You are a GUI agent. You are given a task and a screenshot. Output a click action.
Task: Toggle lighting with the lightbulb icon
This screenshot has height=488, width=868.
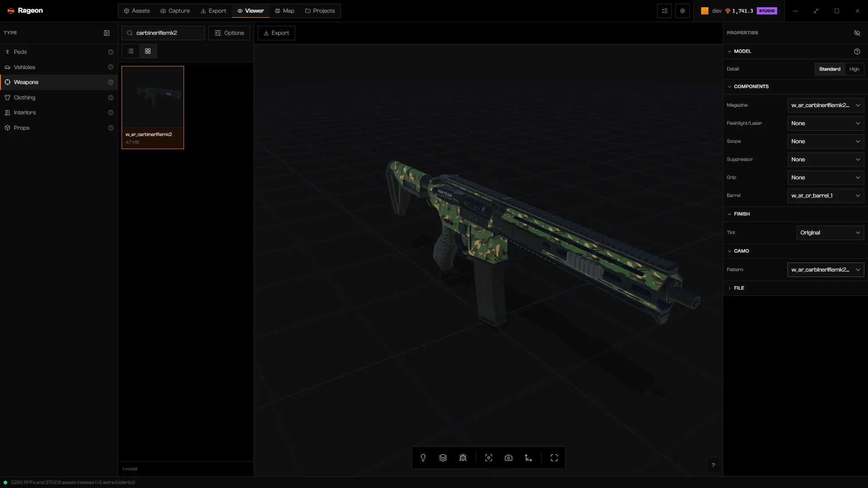(423, 458)
